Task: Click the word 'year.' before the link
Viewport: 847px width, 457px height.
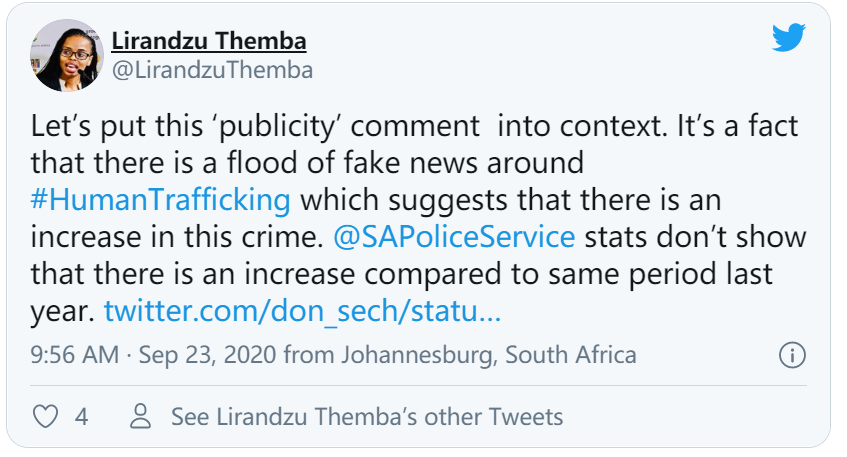Action: (63, 311)
